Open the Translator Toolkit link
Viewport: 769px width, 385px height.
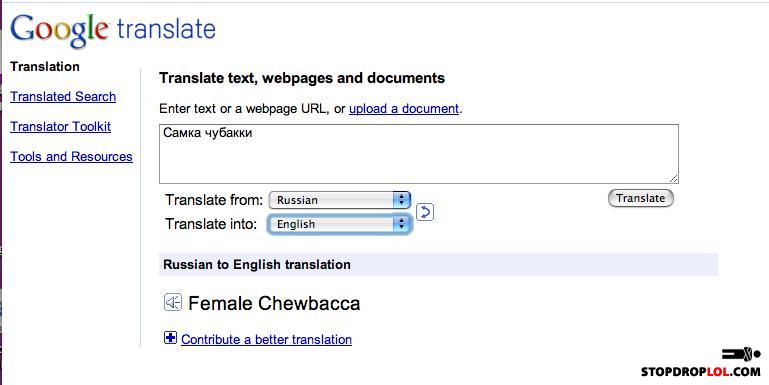[x=61, y=127]
